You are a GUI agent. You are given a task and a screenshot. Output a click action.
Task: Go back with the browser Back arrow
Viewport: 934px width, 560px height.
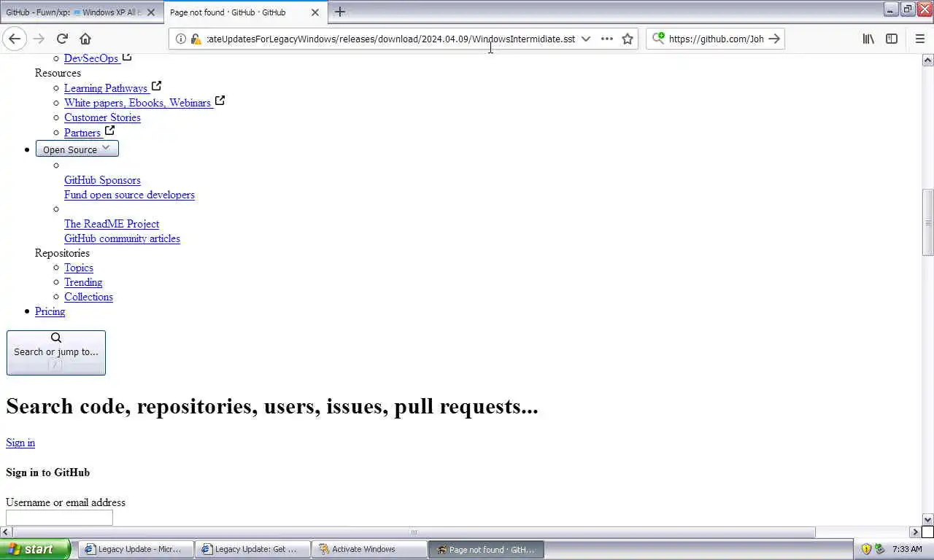(x=15, y=39)
